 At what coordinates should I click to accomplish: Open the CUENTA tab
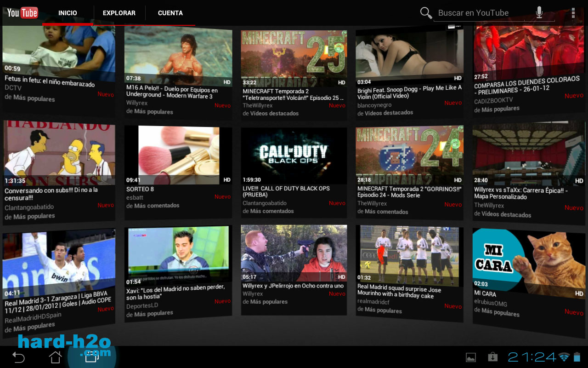[x=170, y=13]
